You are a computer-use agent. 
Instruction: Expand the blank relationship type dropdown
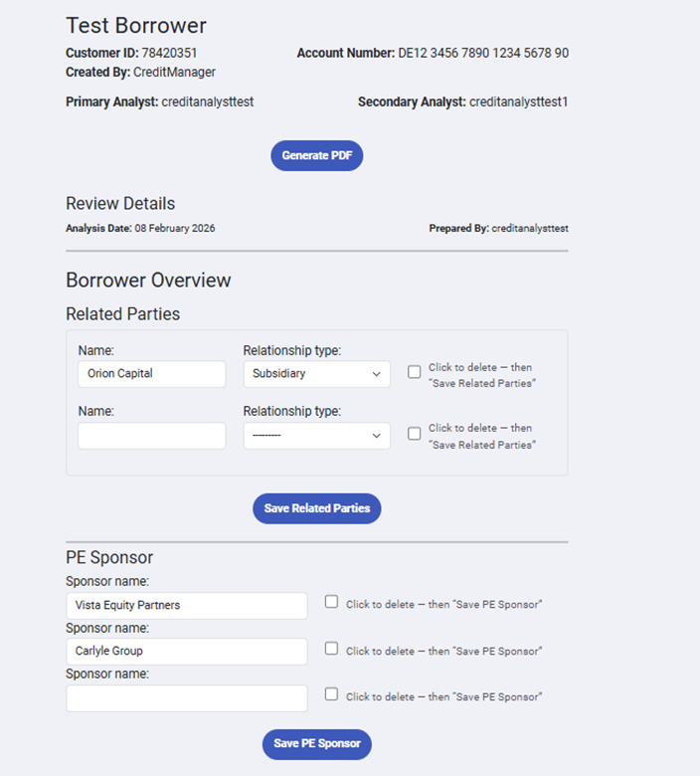tap(316, 436)
